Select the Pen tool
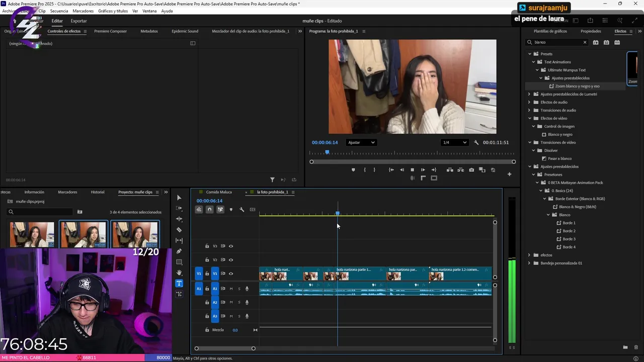644x362 pixels. (179, 251)
